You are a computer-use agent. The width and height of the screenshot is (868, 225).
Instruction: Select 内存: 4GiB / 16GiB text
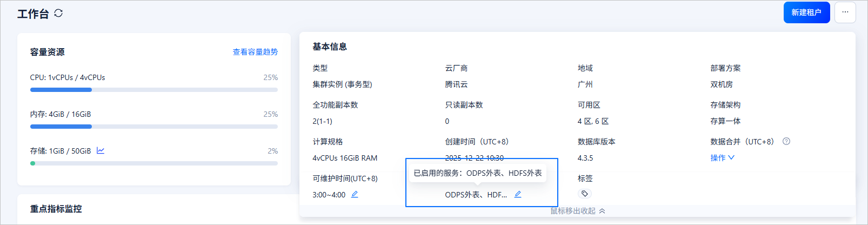(x=61, y=114)
